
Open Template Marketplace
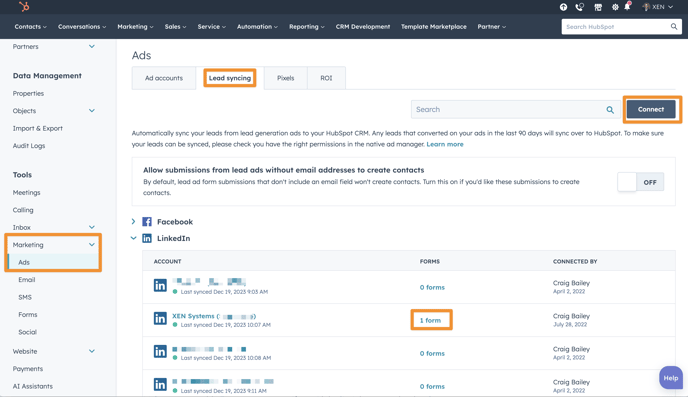(434, 27)
